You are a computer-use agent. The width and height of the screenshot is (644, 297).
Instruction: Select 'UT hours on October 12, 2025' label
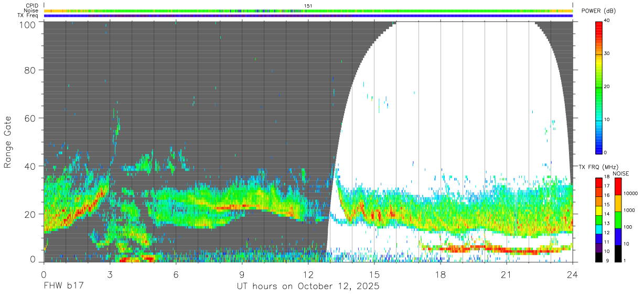tap(308, 287)
